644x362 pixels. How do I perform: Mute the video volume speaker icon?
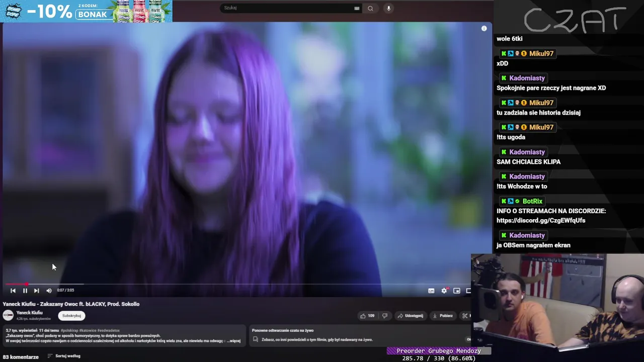tap(49, 291)
